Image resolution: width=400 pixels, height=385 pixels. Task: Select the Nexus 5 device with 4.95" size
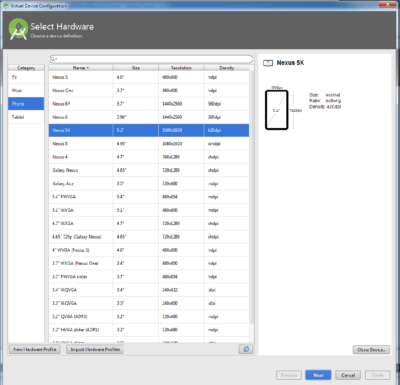(149, 144)
